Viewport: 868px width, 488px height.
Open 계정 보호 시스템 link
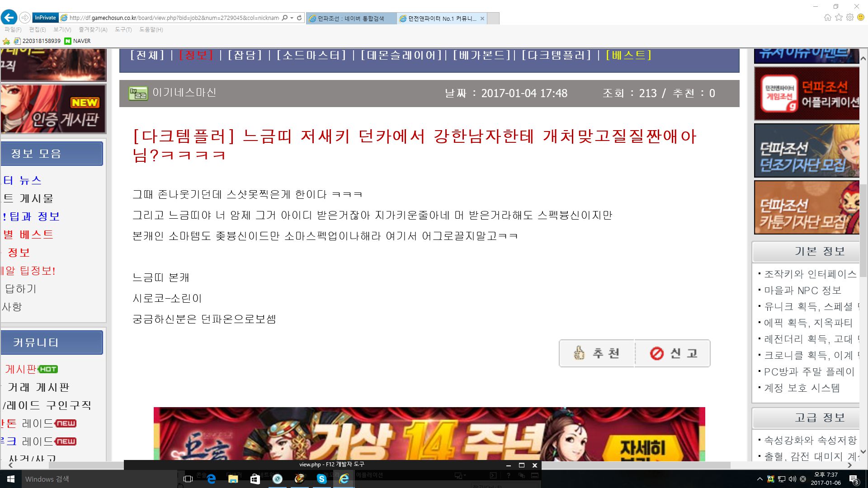[802, 388]
